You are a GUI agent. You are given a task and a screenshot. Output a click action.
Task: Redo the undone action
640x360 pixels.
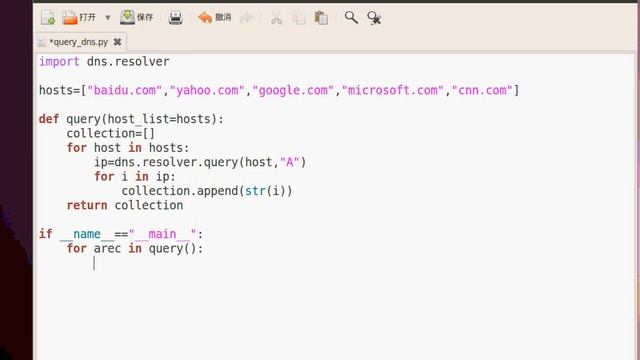click(246, 18)
